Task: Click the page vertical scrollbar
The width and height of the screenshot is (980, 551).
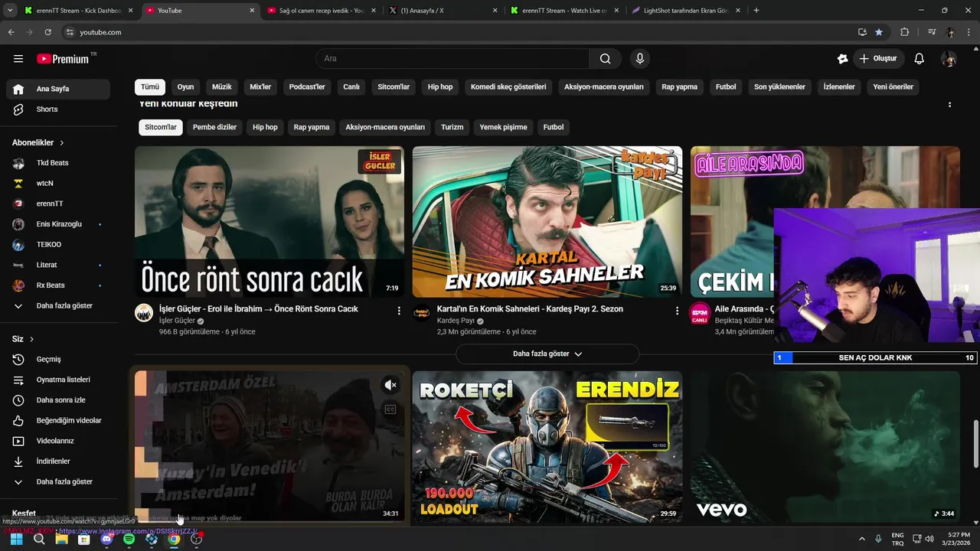Action: (x=975, y=444)
